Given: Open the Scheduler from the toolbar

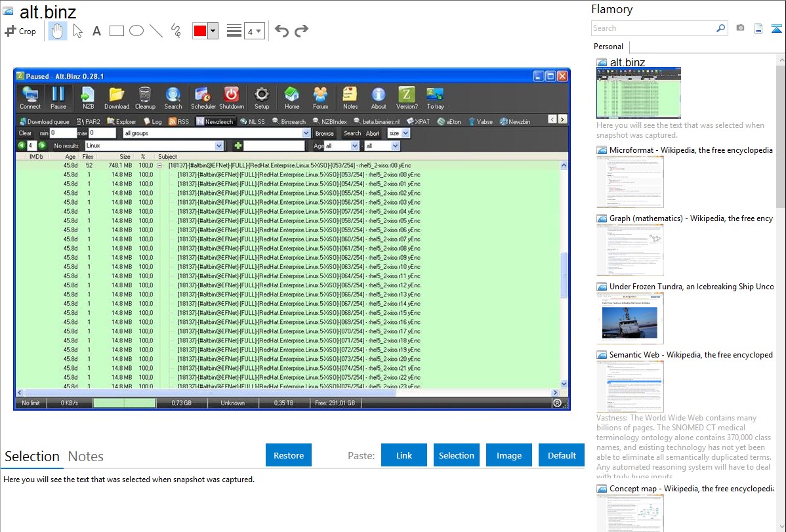Looking at the screenshot, I should (203, 97).
